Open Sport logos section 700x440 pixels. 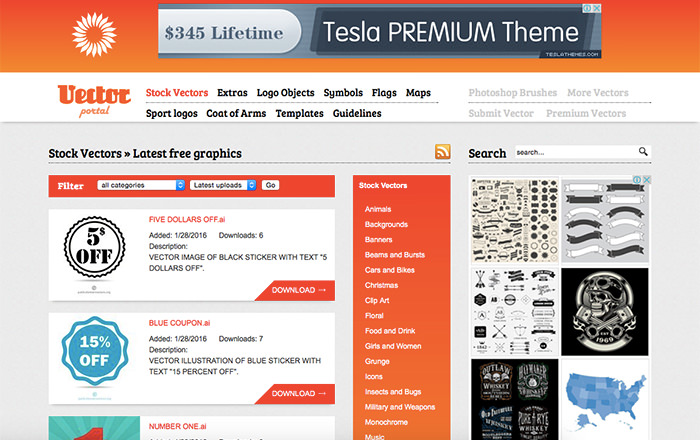tap(171, 113)
